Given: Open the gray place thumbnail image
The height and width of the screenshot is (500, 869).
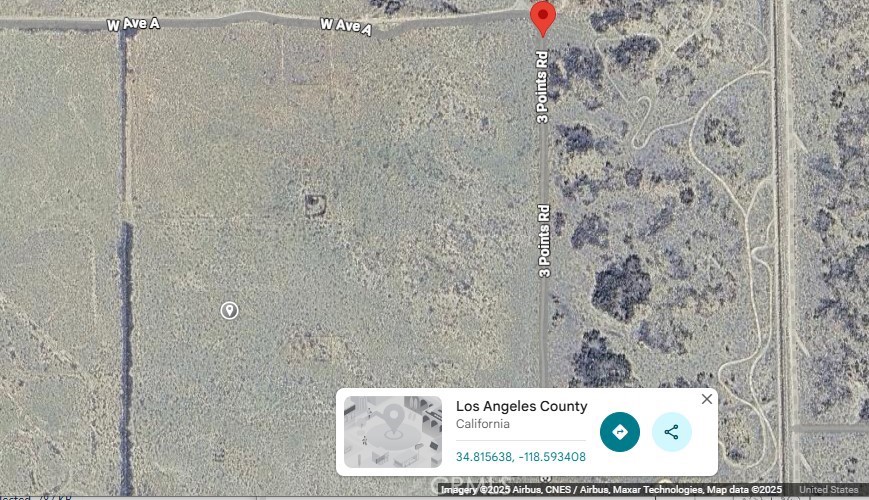Looking at the screenshot, I should tap(393, 432).
